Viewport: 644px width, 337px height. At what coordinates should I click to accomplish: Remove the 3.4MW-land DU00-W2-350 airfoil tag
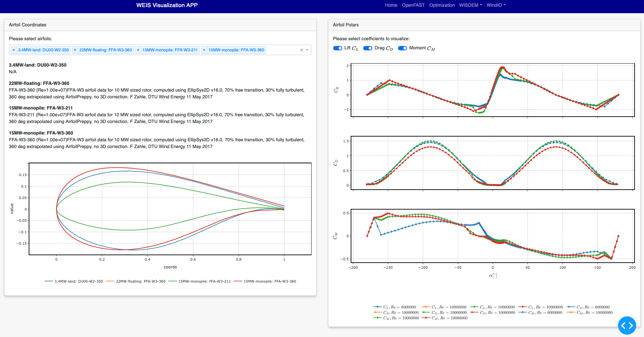click(14, 50)
